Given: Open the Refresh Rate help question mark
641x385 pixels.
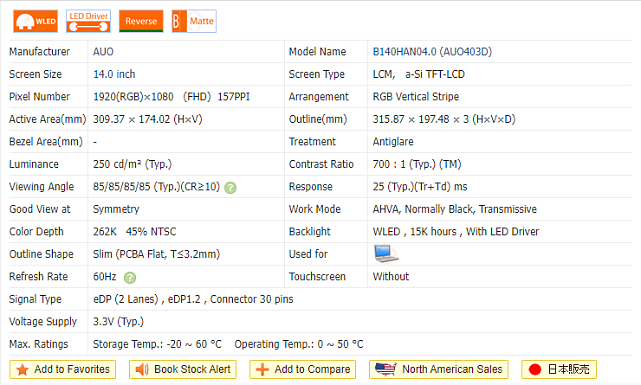Looking at the screenshot, I should [x=130, y=278].
